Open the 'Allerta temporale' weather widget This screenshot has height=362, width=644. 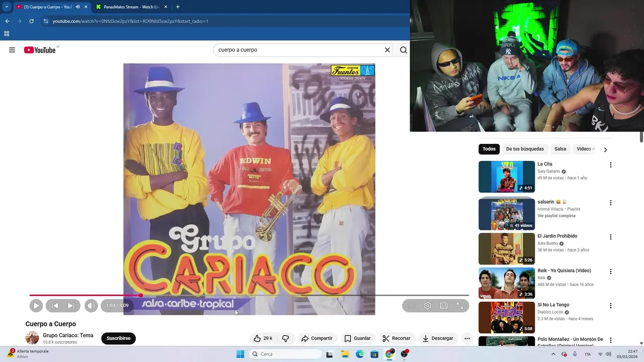(28, 354)
